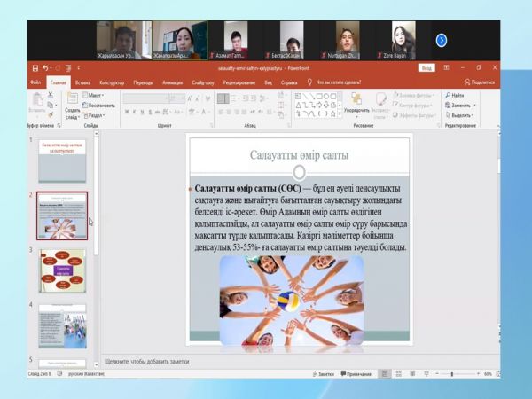
Task: Open the Section dropdown
Action: point(97,115)
